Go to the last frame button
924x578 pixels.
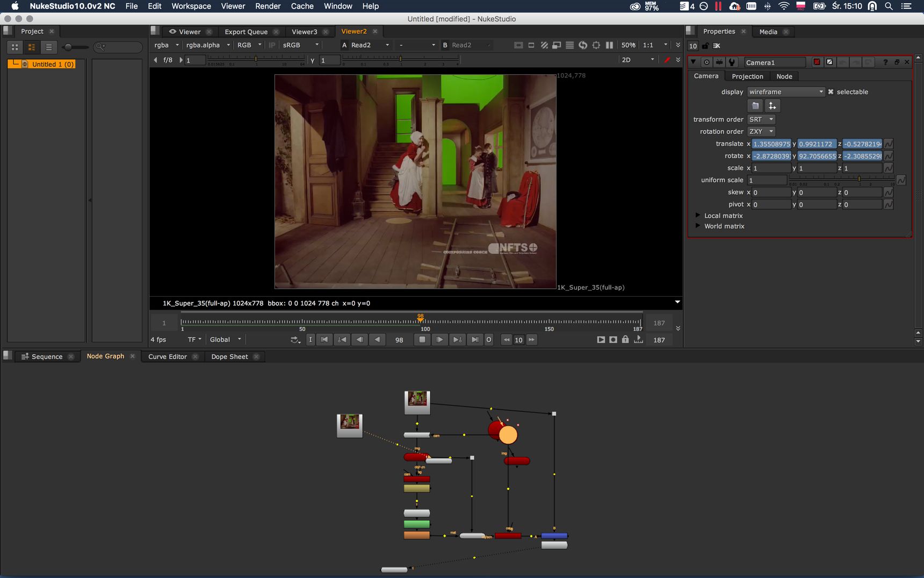point(475,340)
